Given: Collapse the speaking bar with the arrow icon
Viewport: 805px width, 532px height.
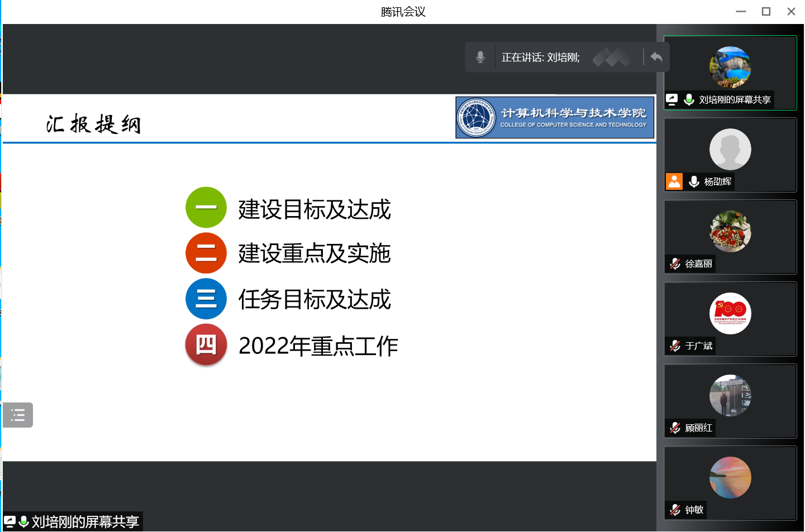Looking at the screenshot, I should (656, 57).
